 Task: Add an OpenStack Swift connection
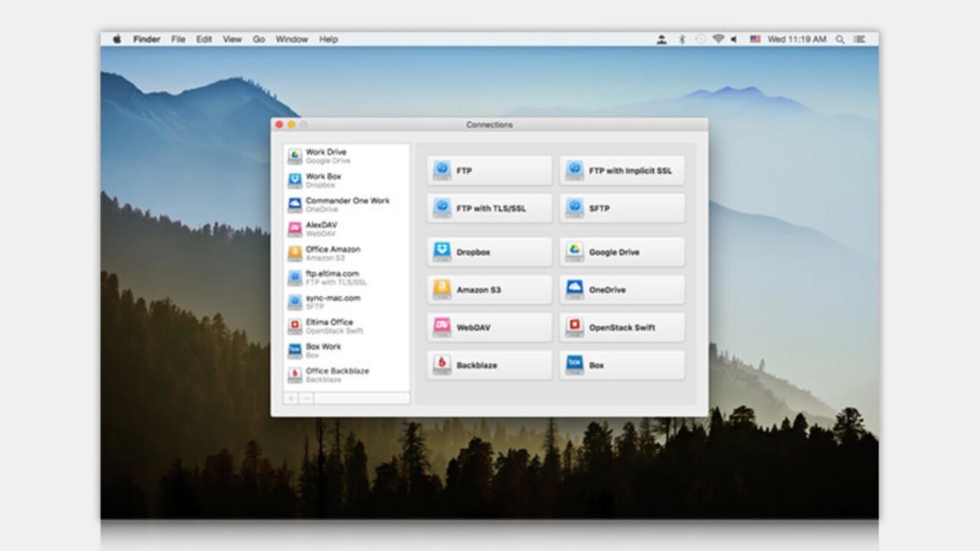coord(622,328)
